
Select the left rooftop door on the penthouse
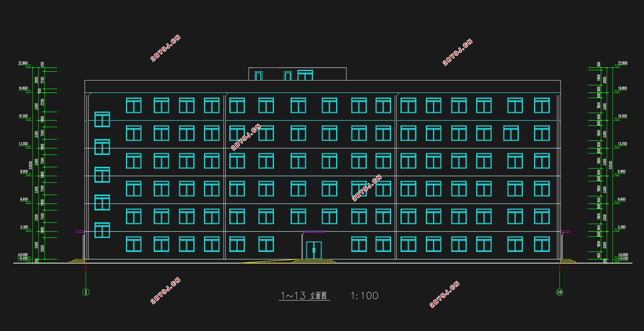(x=258, y=76)
